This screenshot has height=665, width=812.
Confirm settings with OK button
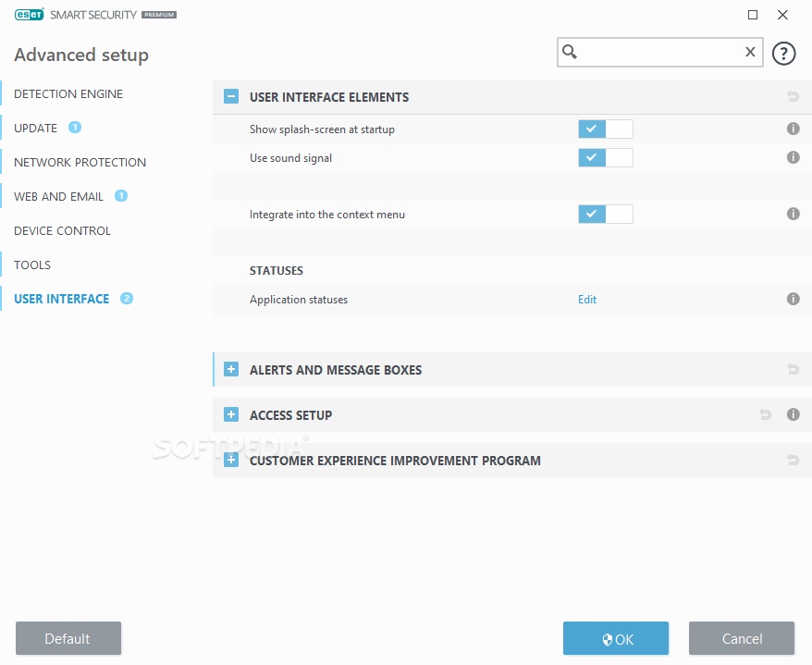[x=616, y=638]
